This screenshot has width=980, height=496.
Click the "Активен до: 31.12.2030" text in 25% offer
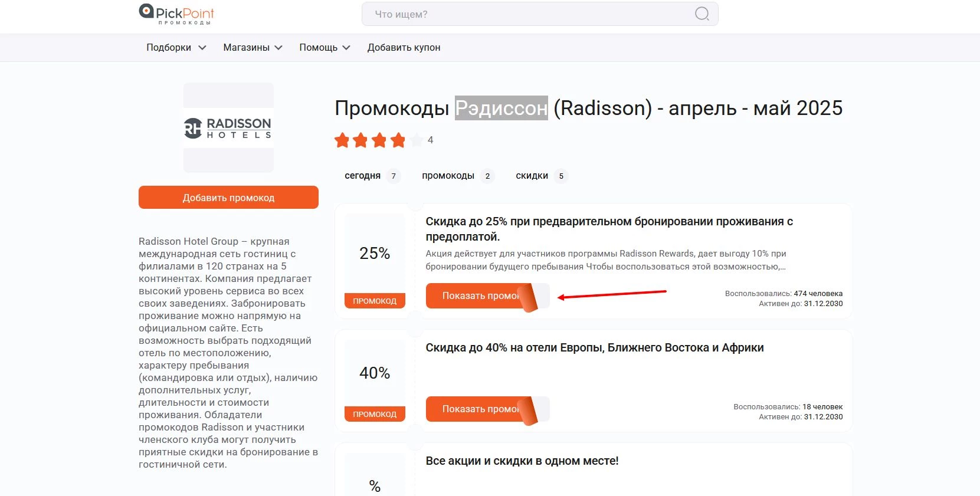[x=801, y=304]
